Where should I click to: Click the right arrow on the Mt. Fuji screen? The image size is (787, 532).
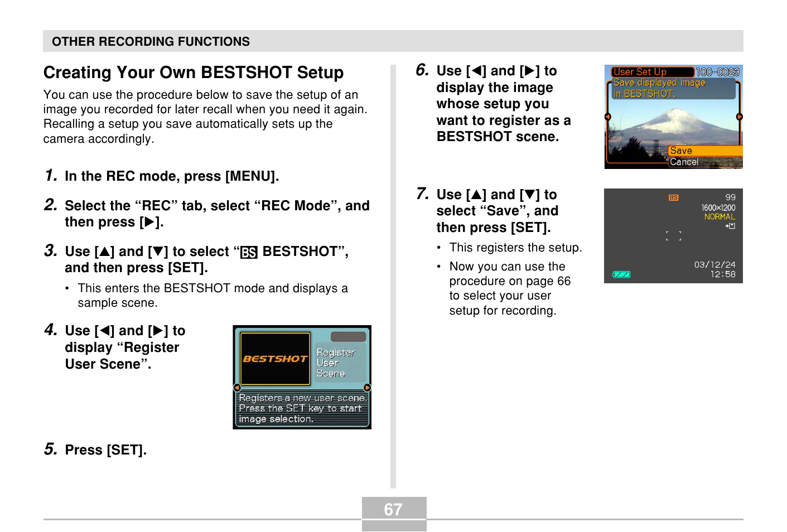click(x=740, y=117)
